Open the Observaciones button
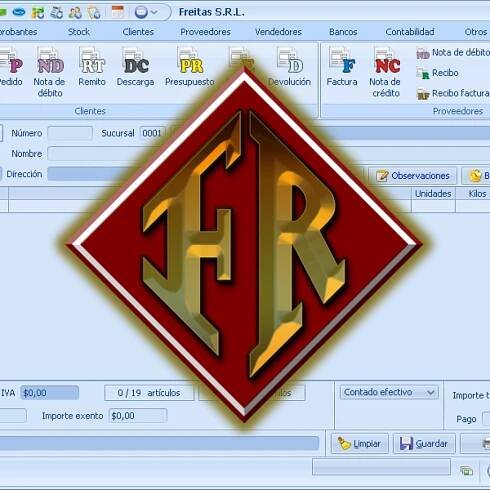The image size is (490, 490). (x=413, y=176)
